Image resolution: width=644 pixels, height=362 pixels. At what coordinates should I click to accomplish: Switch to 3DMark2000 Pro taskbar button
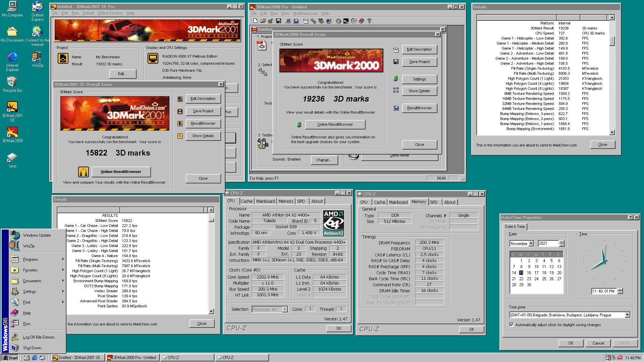pos(132,358)
